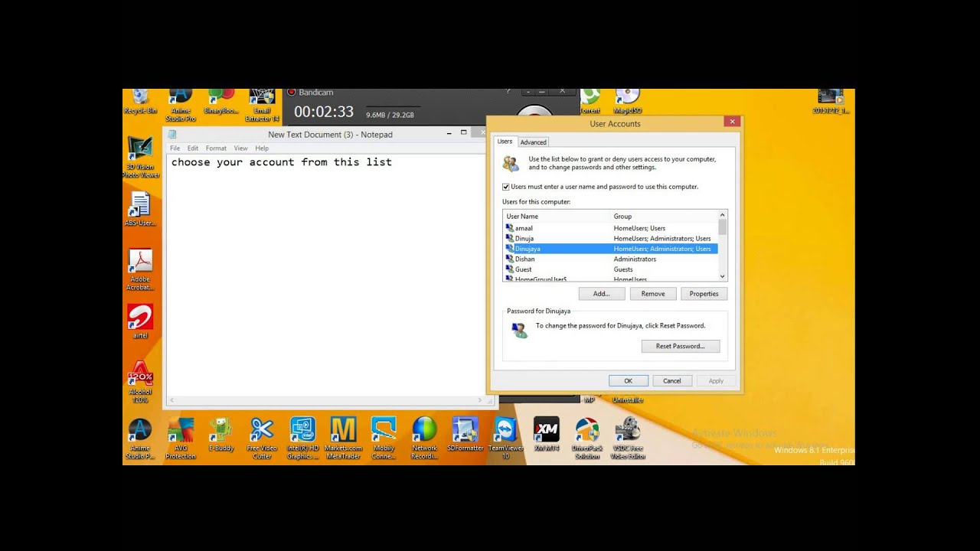Toggle 'Users must enter a user name' checkbox
This screenshot has height=551, width=980.
click(x=505, y=187)
